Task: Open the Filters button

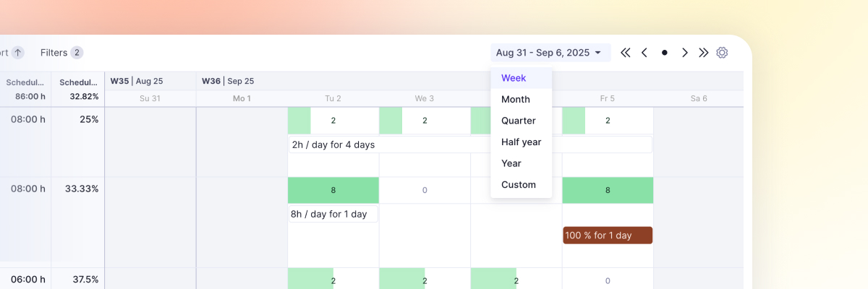Action: click(x=61, y=53)
